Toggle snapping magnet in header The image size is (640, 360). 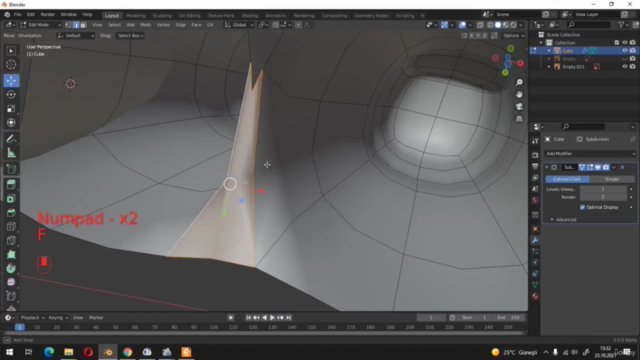pyautogui.click(x=276, y=25)
